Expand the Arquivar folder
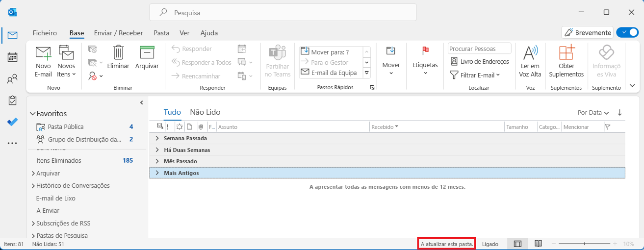This screenshot has width=644, height=250. pyautogui.click(x=33, y=173)
